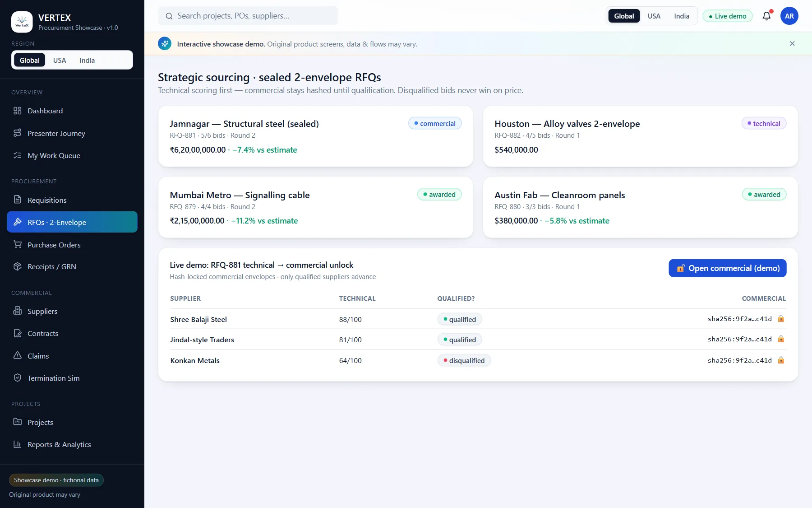Click Requisitions document icon
This screenshot has width=812, height=508.
click(x=18, y=200)
